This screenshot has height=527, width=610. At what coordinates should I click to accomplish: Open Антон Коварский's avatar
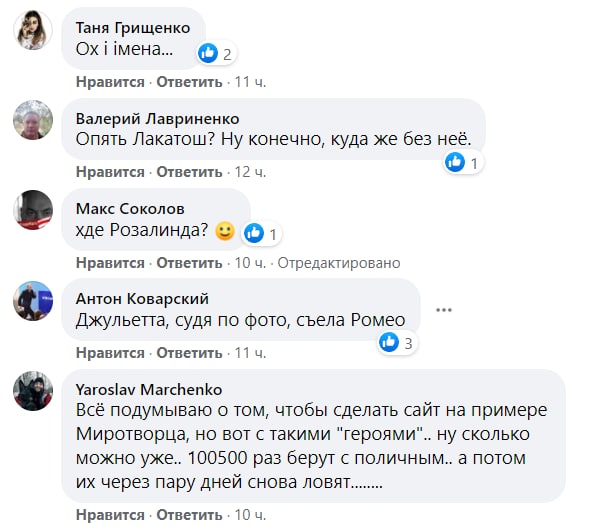pyautogui.click(x=33, y=301)
